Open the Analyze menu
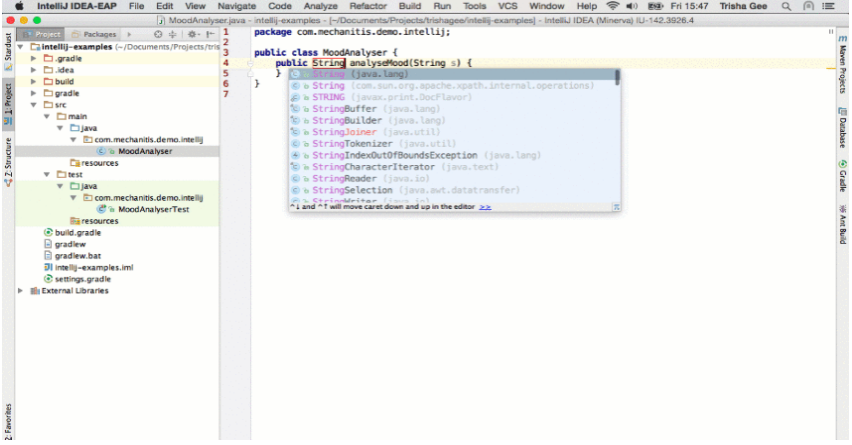Screen dimensions: 852x445 pyautogui.click(x=320, y=6)
